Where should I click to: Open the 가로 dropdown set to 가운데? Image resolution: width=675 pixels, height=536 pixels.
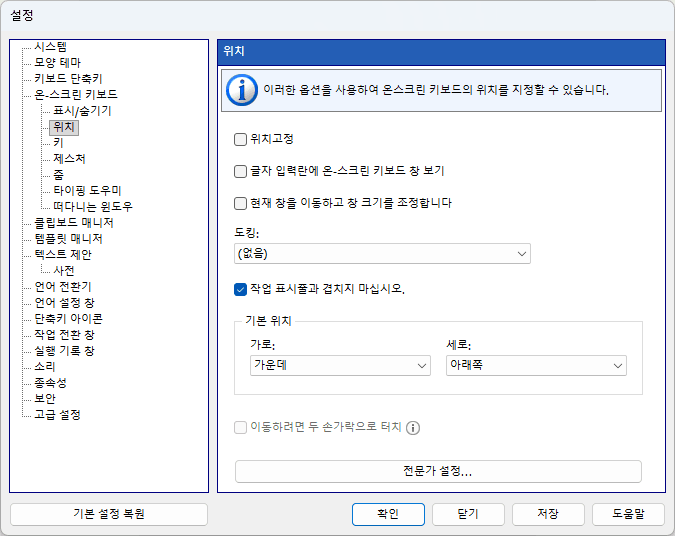coord(340,366)
